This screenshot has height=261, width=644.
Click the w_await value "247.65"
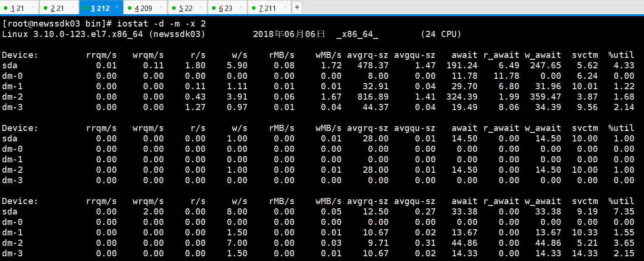click(x=546, y=65)
